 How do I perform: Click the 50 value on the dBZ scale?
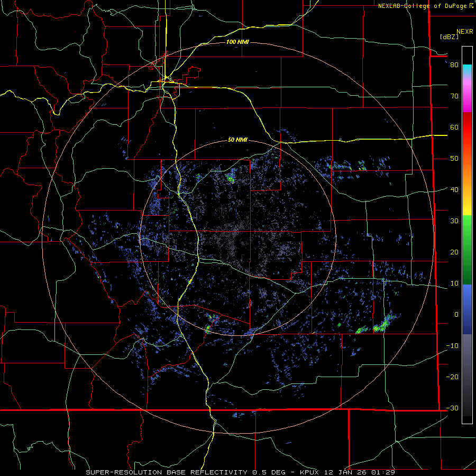(454, 159)
